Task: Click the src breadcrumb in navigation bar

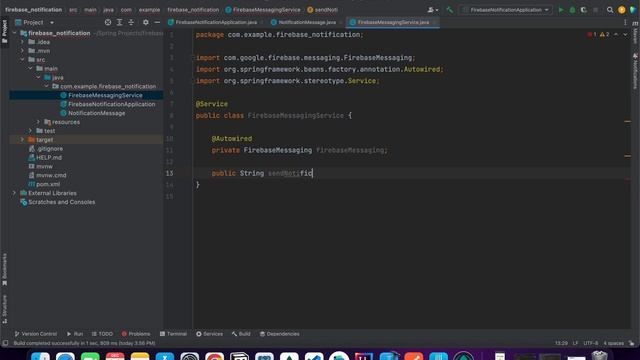Action: pos(73,10)
